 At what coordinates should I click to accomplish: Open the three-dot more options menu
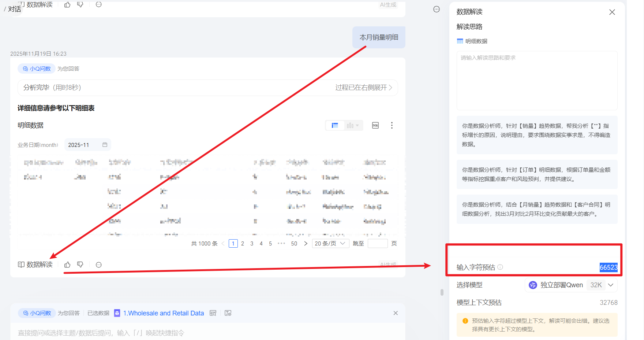click(x=392, y=125)
